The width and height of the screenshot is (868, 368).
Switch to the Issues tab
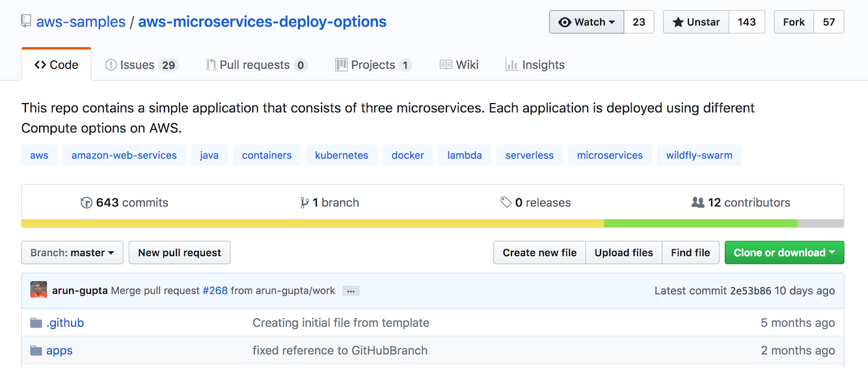pyautogui.click(x=140, y=65)
